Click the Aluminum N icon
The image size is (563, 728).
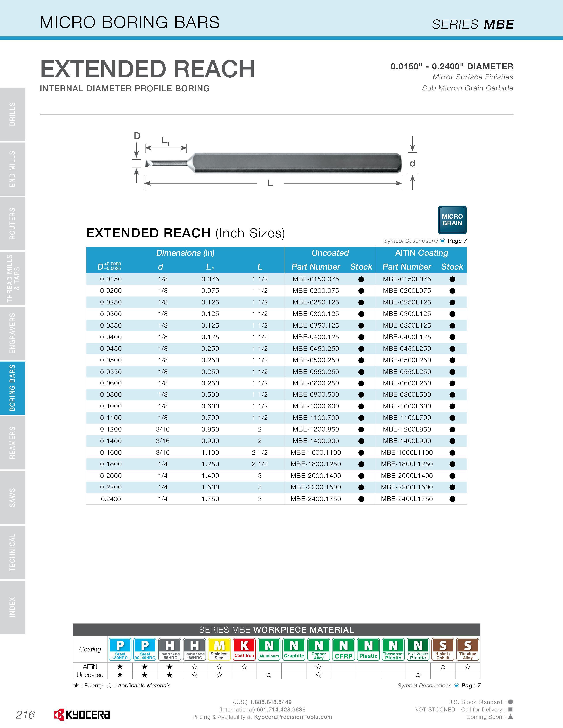tap(269, 649)
